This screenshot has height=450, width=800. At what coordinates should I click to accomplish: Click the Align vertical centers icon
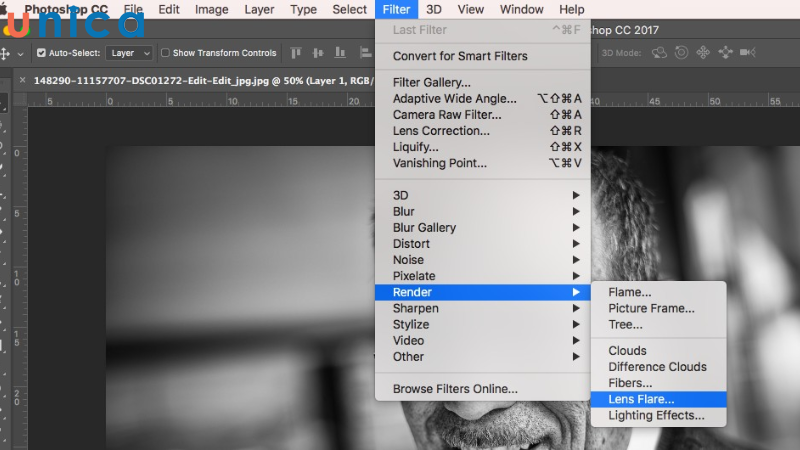(x=318, y=53)
